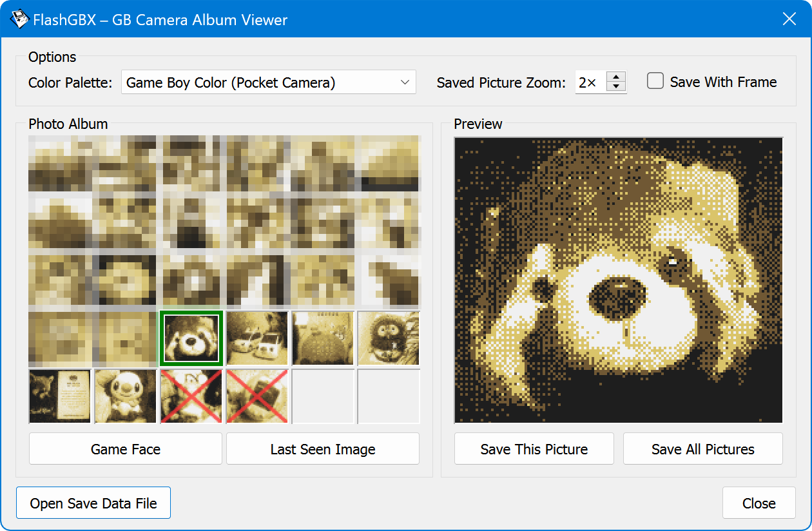Image resolution: width=812 pixels, height=531 pixels.
Task: Open a save data file
Action: (93, 503)
